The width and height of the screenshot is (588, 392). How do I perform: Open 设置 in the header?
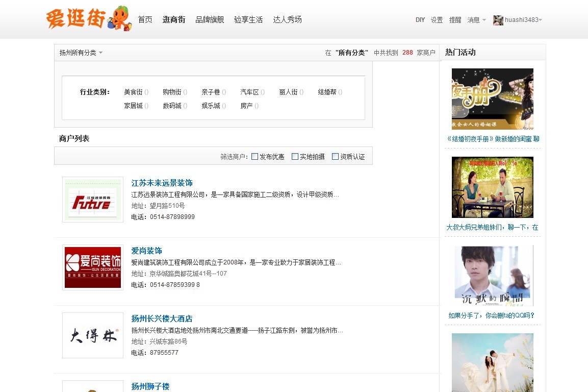(x=437, y=20)
